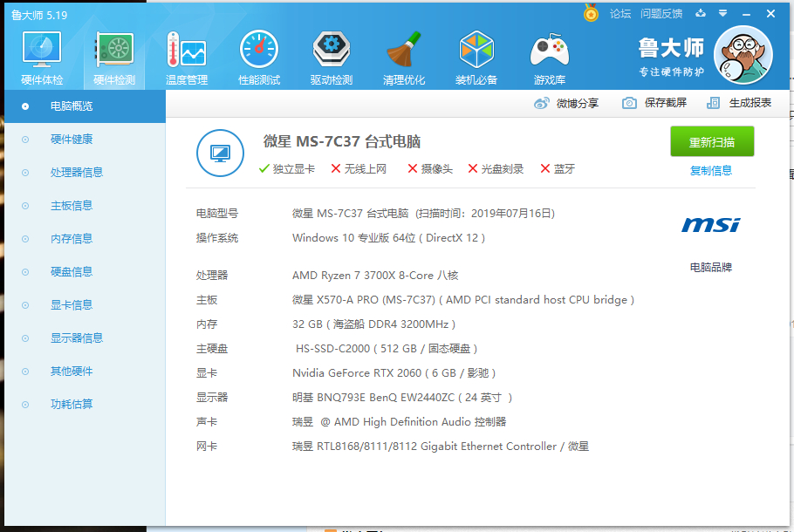Click the AMD High Definition Audio text
This screenshot has height=532, width=794.
click(x=399, y=422)
